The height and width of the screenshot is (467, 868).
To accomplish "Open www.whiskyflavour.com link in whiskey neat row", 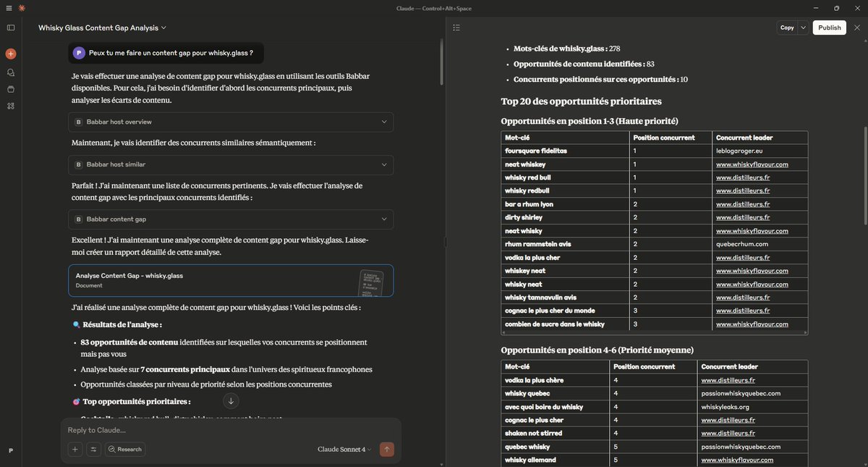I will (x=752, y=271).
